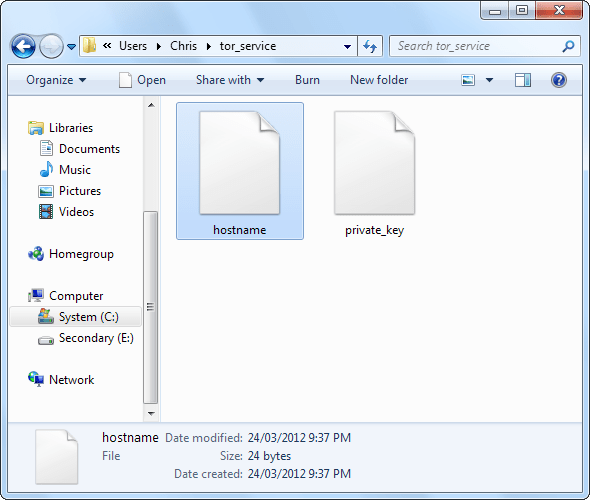Select the Network item in the sidebar

tap(61, 380)
